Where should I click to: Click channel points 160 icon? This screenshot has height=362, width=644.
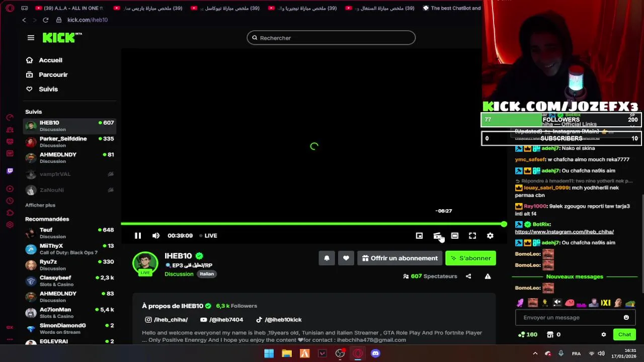click(x=528, y=334)
